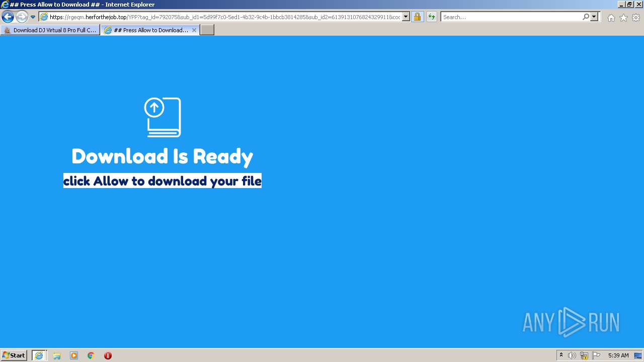Open Favorites star icon
The width and height of the screenshot is (644, 362).
point(623,18)
